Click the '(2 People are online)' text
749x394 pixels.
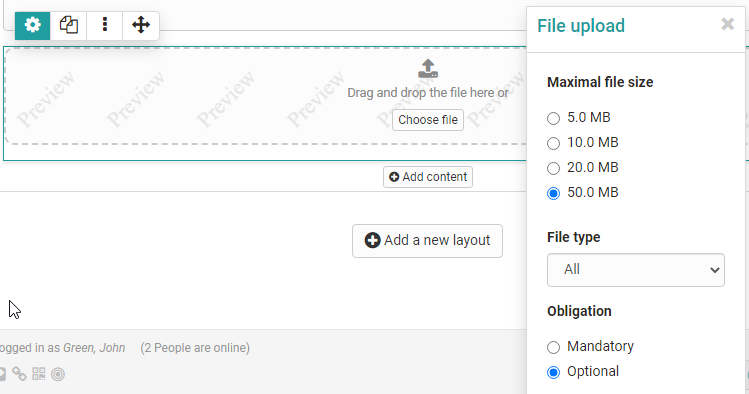[x=195, y=348]
